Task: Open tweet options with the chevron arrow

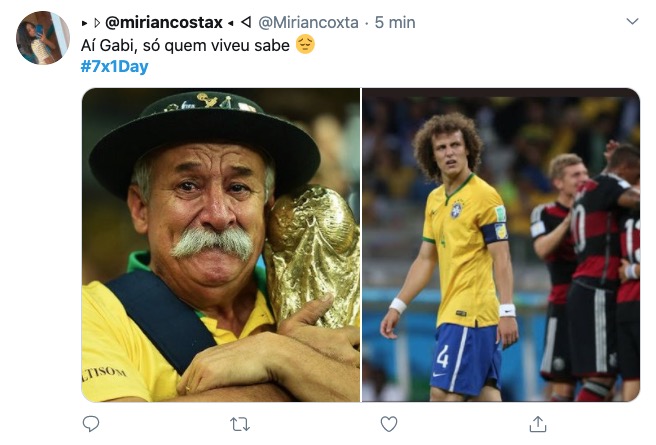Action: point(631,21)
